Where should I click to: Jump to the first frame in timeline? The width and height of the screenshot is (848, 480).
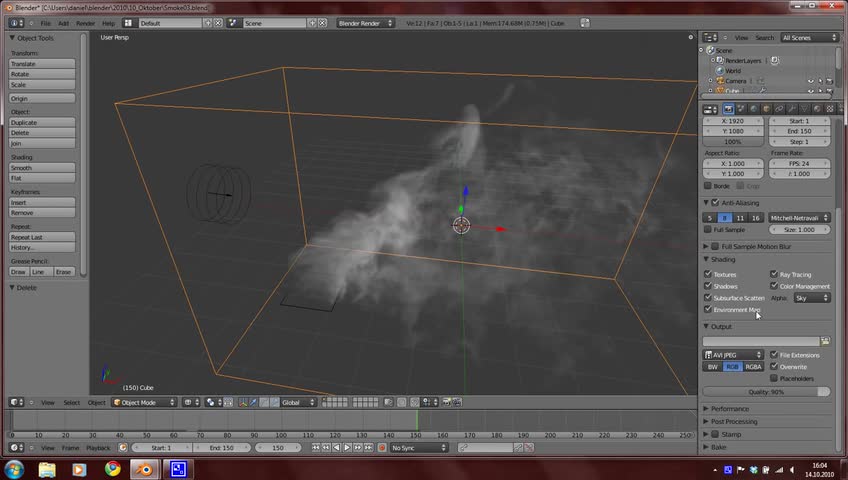pos(316,448)
